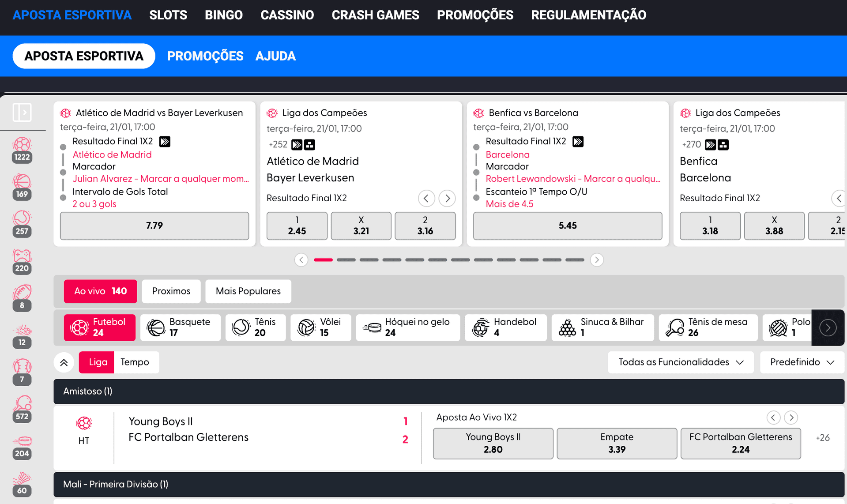
Task: Collapse the left sports sidebar panel
Action: point(22,112)
